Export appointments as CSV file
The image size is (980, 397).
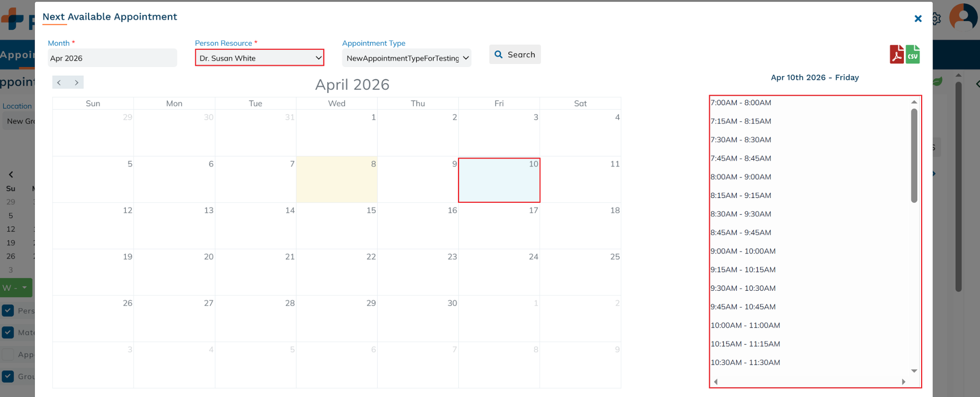tap(913, 55)
